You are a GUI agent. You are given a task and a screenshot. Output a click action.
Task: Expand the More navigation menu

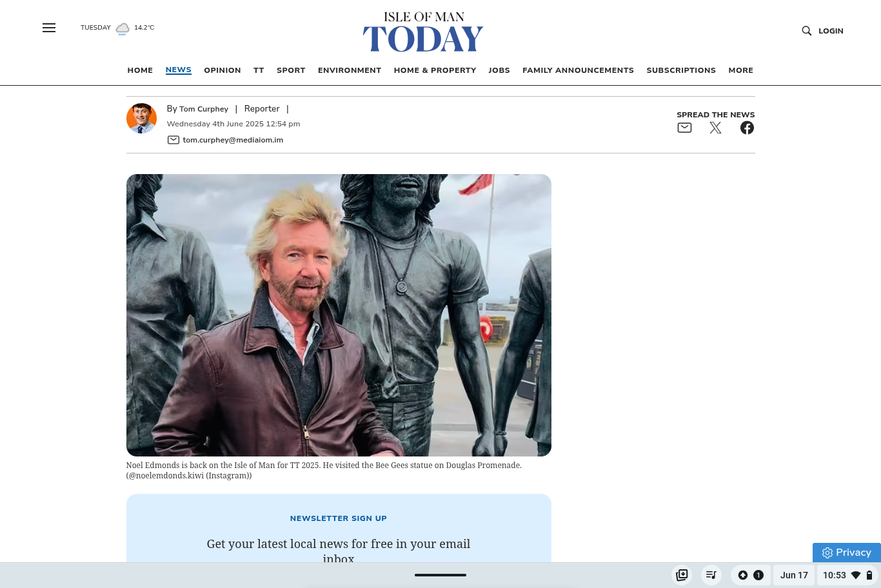point(740,70)
